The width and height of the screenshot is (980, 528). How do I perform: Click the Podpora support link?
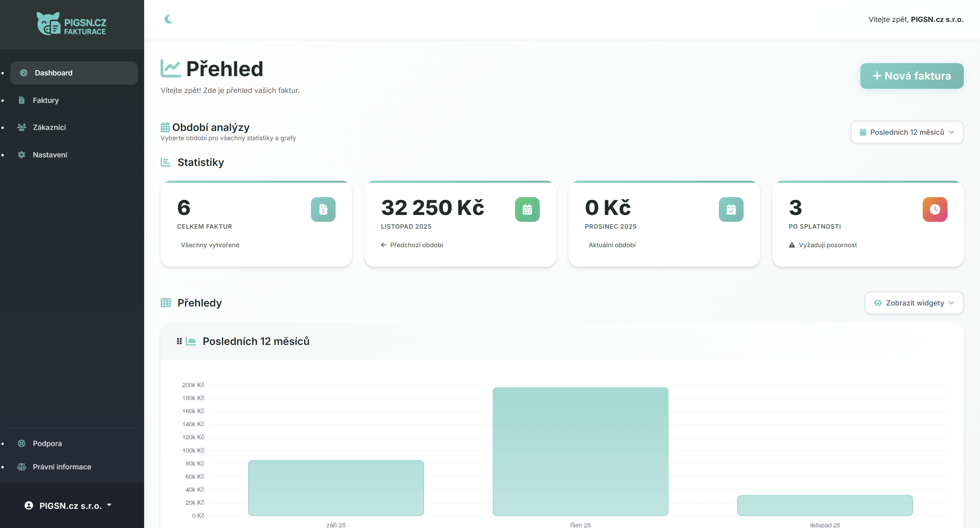(47, 444)
